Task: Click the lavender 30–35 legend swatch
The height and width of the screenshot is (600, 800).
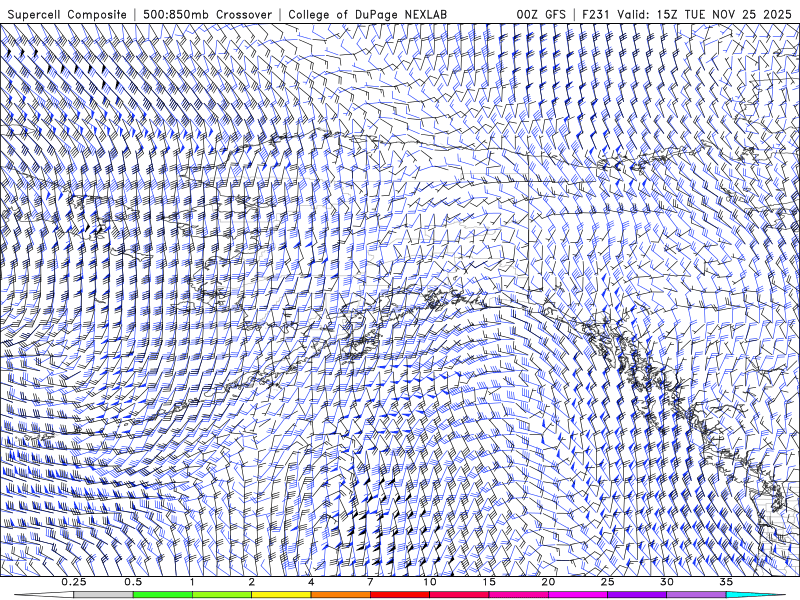Action: (696, 595)
